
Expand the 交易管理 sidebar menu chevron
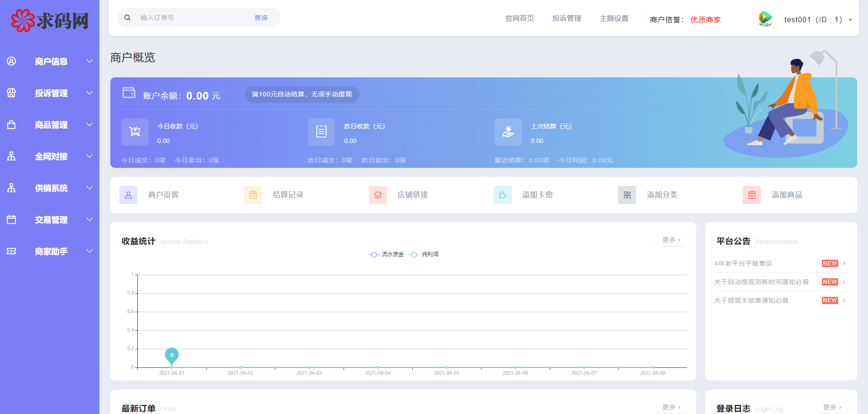[90, 219]
